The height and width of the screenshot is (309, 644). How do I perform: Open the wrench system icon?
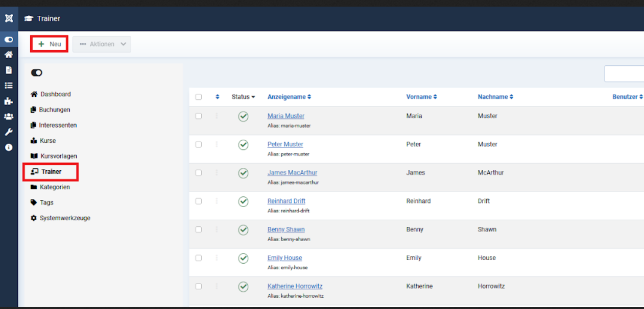point(9,132)
